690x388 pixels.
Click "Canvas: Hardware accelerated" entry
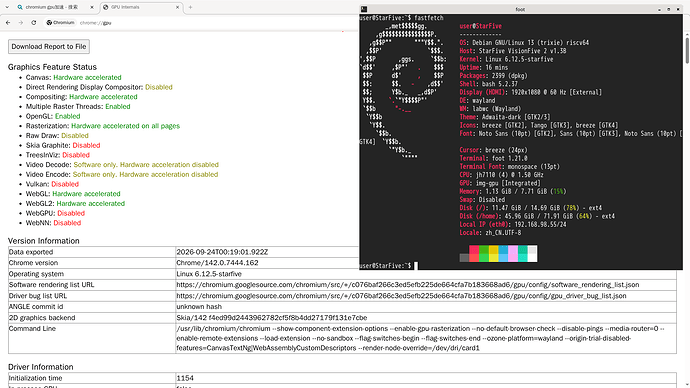pos(73,77)
